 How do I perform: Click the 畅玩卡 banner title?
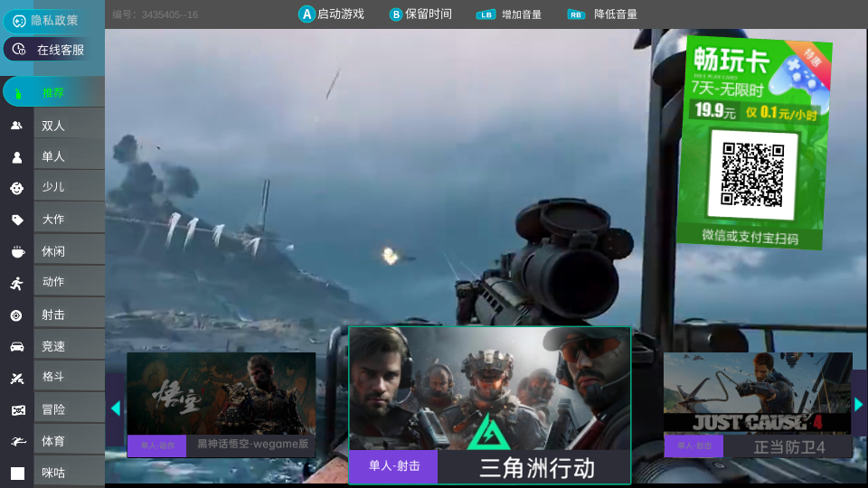tap(731, 61)
